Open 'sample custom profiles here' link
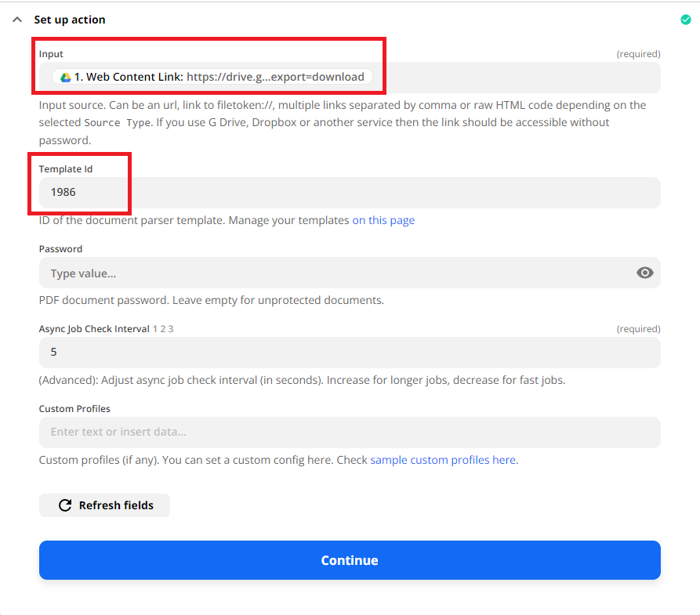Viewport: 700px width, 615px height. (443, 460)
